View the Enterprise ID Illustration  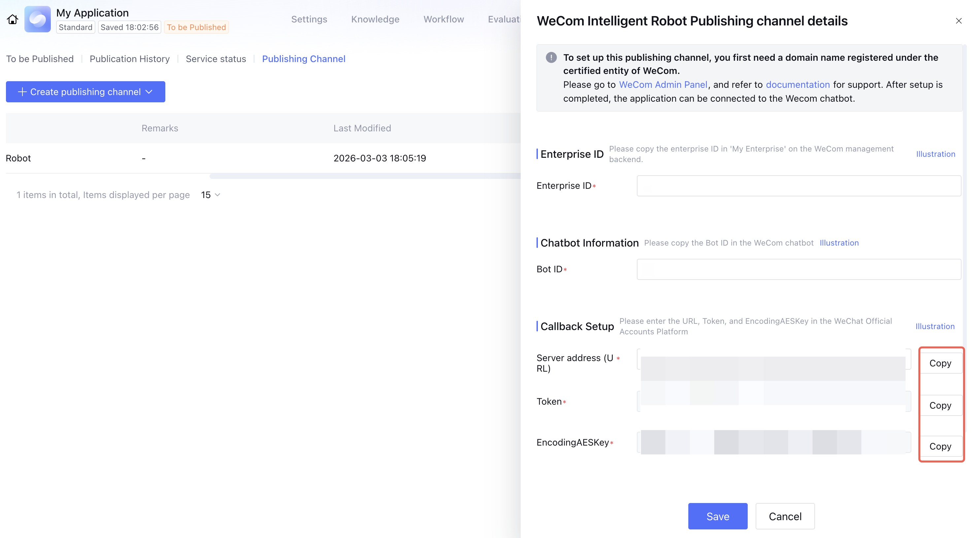point(935,154)
